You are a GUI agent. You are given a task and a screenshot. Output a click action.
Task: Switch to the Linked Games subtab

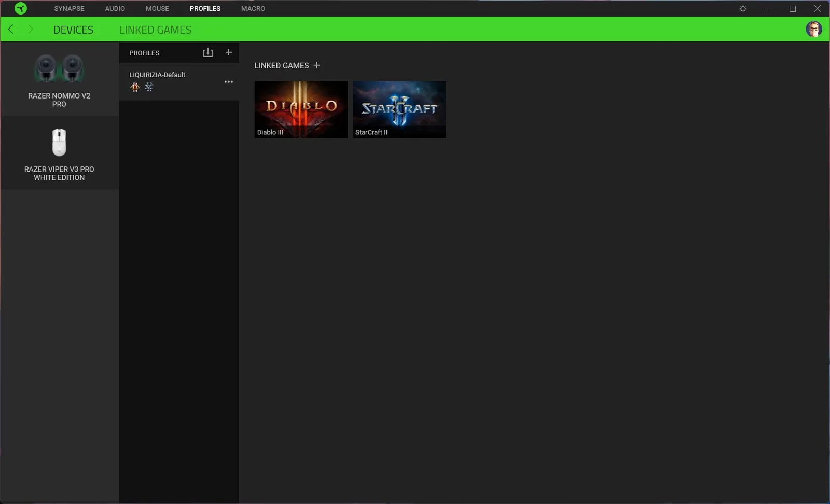pyautogui.click(x=155, y=30)
